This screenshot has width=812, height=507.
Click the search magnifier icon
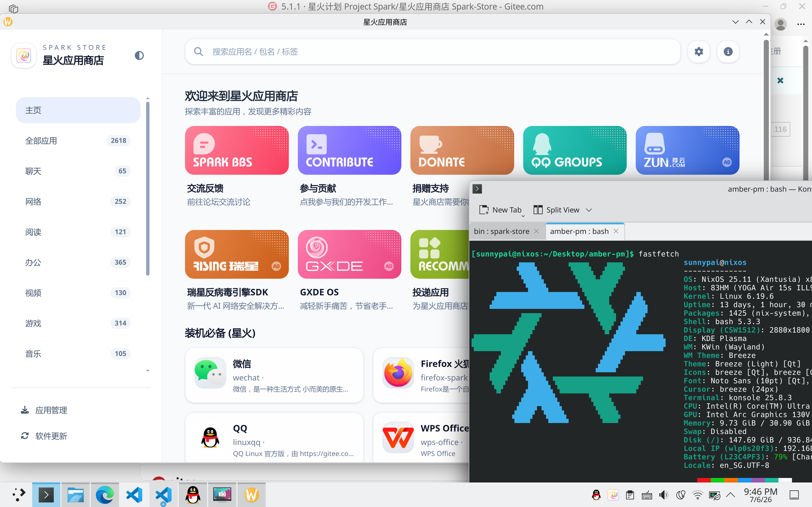tap(198, 52)
